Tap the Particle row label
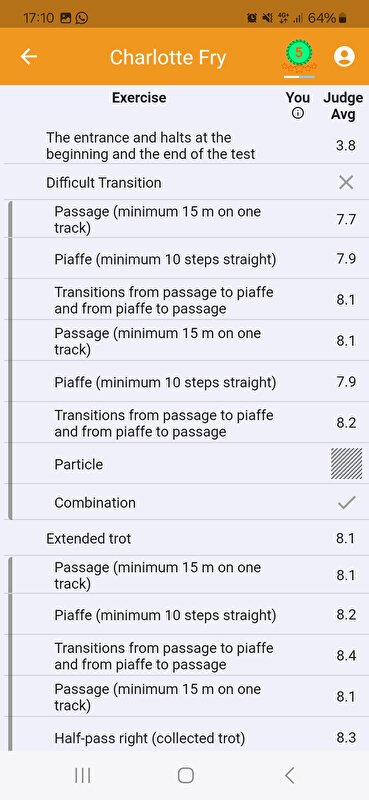369x800 pixels. click(x=79, y=464)
